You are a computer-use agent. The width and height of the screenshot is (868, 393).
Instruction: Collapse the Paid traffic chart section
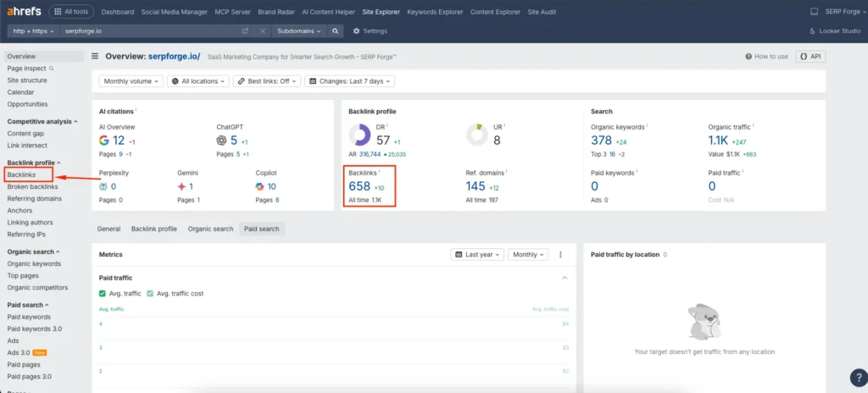[565, 277]
